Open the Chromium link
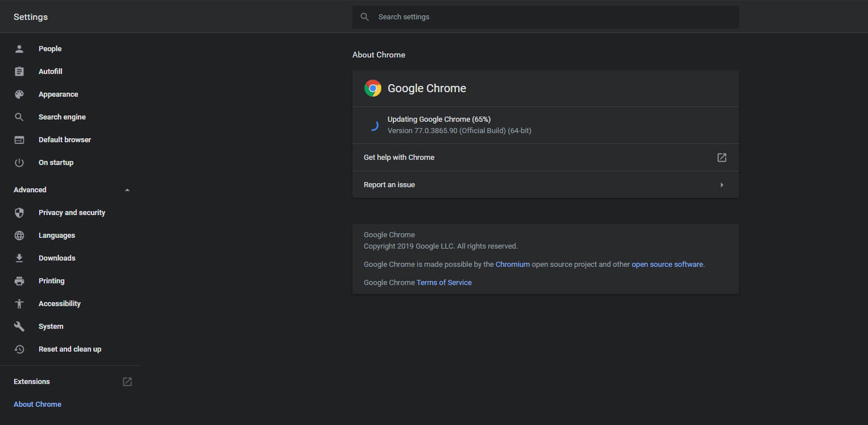This screenshot has width=868, height=425. point(513,265)
